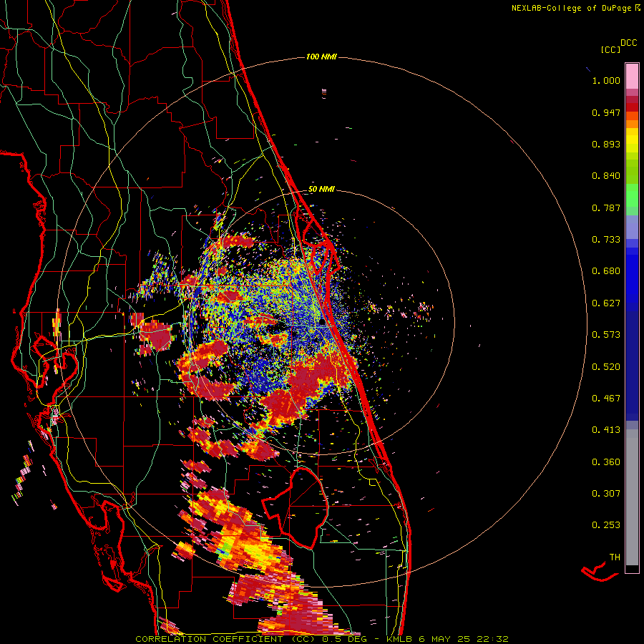
Task: Click the 0.627 color scale value
Action: pyautogui.click(x=606, y=303)
